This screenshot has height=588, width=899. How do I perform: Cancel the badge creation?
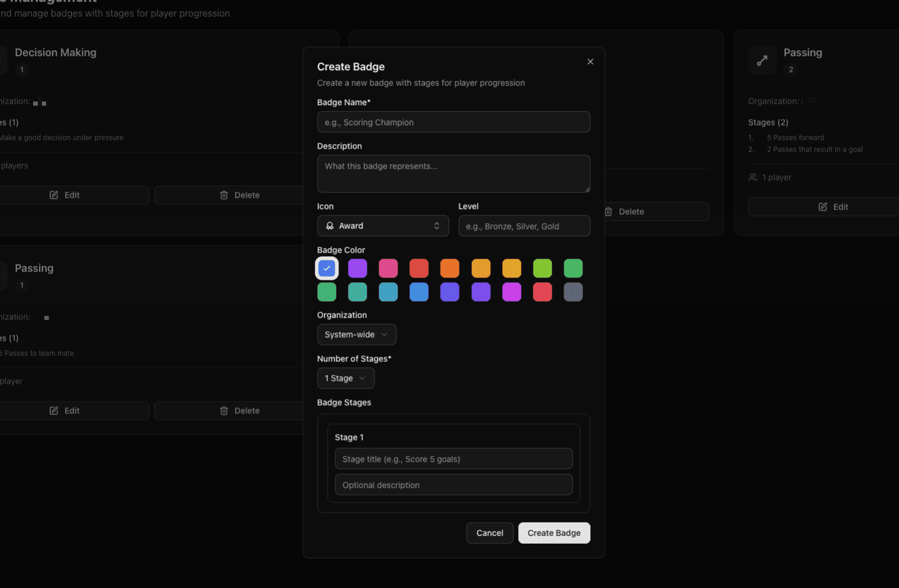point(490,533)
